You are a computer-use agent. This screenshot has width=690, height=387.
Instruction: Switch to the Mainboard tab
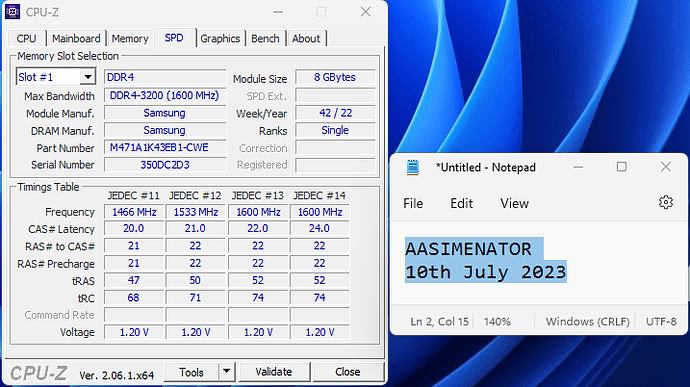pos(76,39)
